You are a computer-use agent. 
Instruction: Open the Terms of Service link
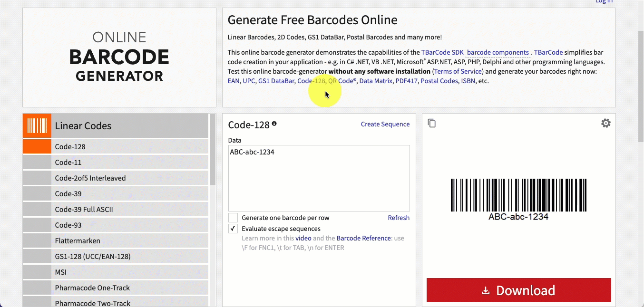[x=458, y=71]
